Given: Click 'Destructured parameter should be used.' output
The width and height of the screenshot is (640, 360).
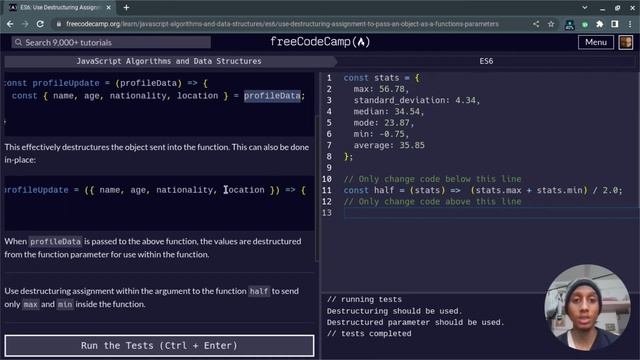Looking at the screenshot, I should pyautogui.click(x=415, y=322).
